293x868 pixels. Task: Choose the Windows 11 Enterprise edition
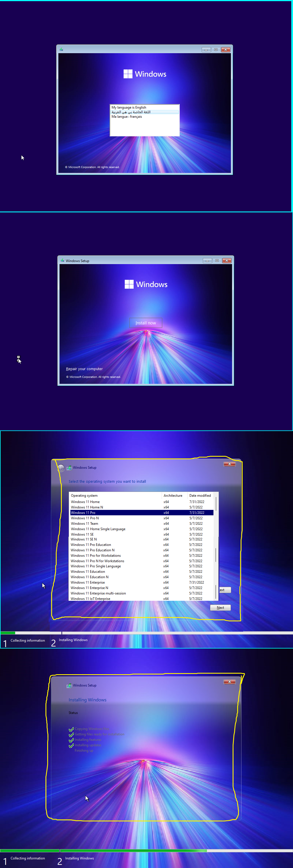point(142,582)
